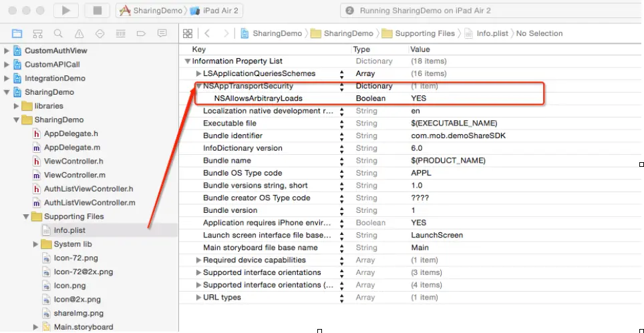Click key stepper for Bundle version
The image size is (644, 333).
(x=342, y=210)
